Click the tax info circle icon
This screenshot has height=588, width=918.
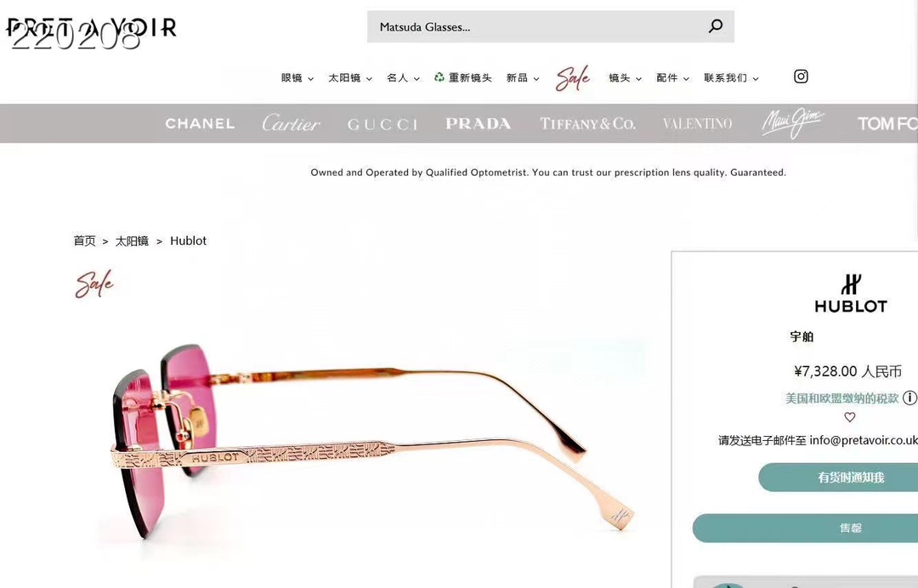pos(909,398)
